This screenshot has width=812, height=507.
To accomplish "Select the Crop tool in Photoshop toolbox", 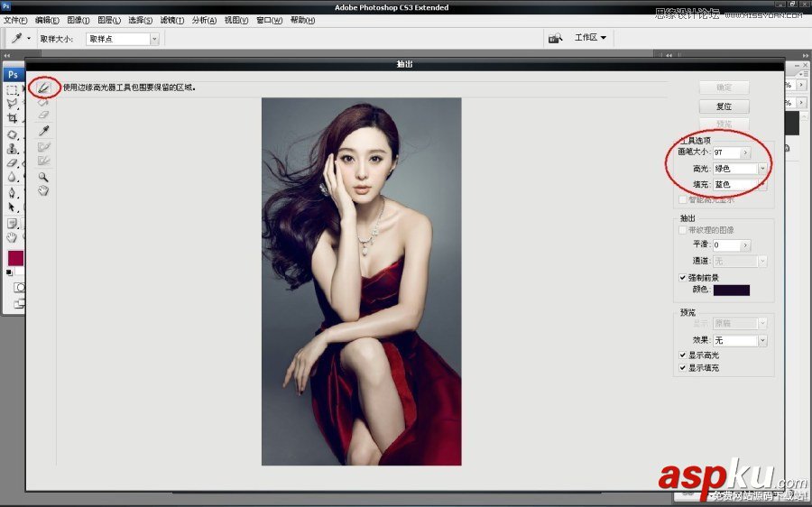I will (12, 118).
